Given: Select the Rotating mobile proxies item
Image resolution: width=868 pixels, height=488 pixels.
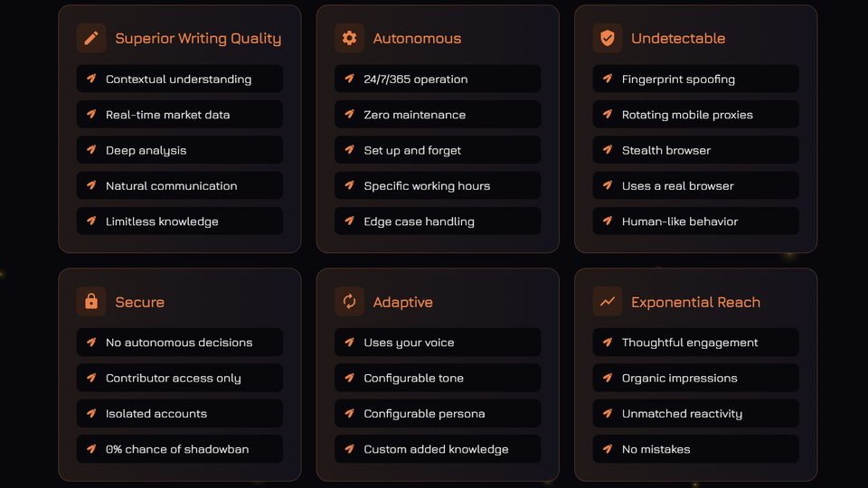Looking at the screenshot, I should (x=695, y=115).
